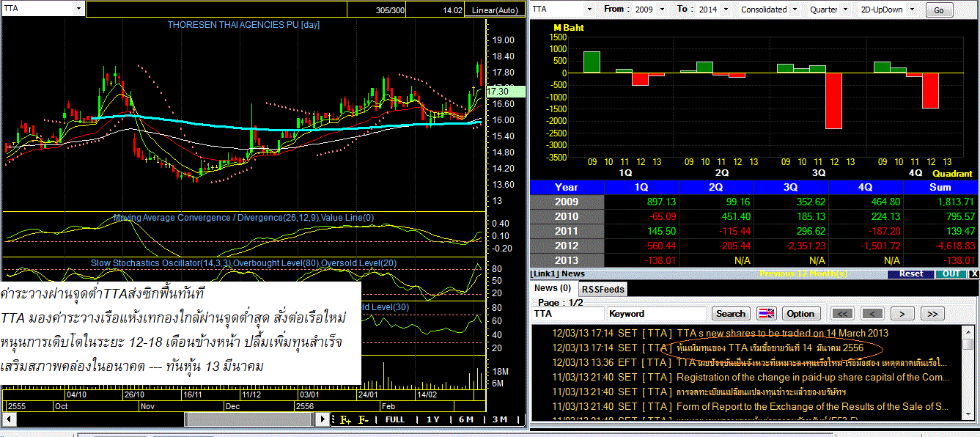Click the Search button in News

point(731,314)
